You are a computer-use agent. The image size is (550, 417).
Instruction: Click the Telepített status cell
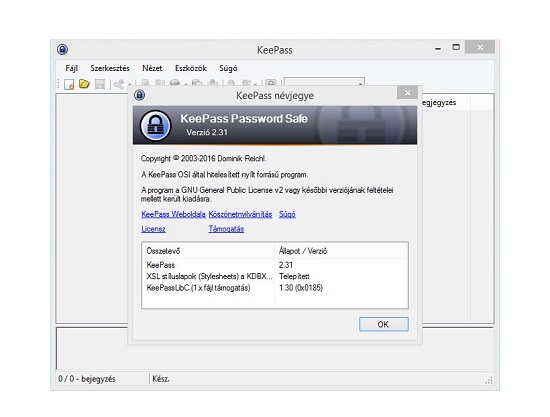pos(294,276)
